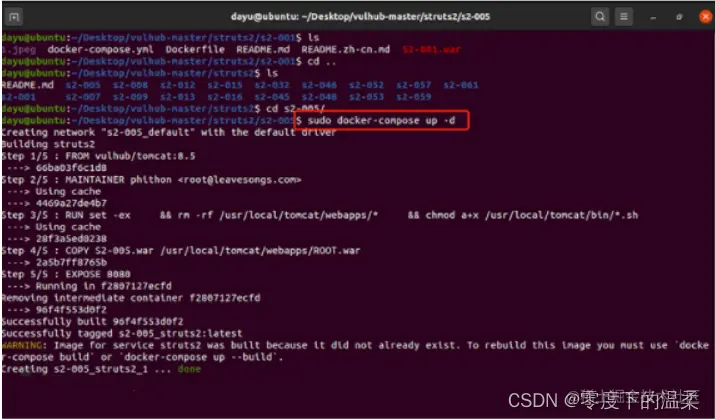Click the s2-061 directory entry
This screenshot has height=420, width=715.
click(x=461, y=85)
